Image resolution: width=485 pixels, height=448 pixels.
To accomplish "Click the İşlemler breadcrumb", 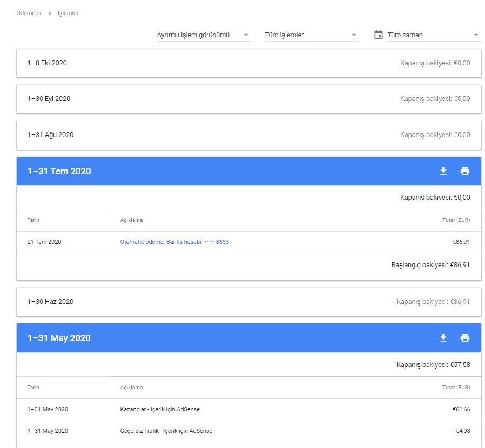I will (x=68, y=13).
